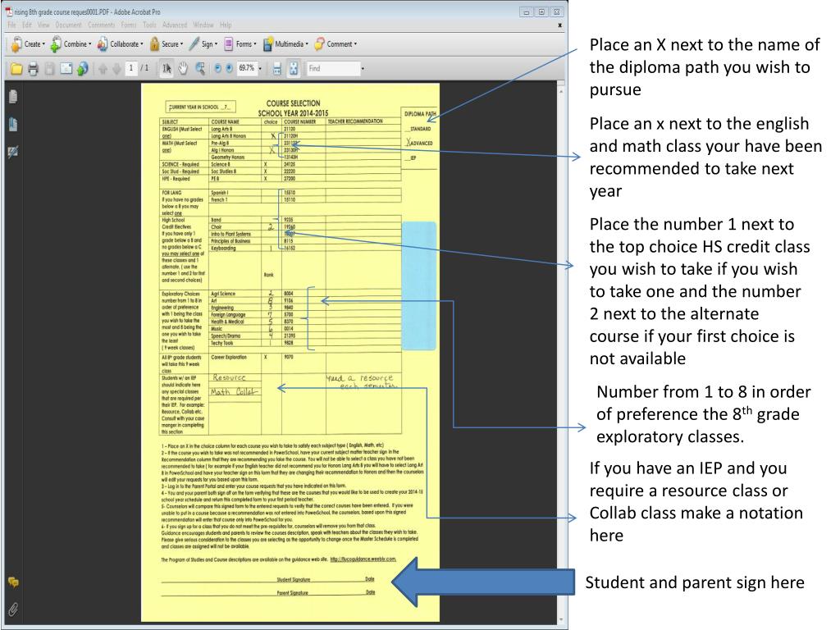
Task: Click the 'DIPLOMA PATH' label on the form
Action: pyautogui.click(x=420, y=114)
